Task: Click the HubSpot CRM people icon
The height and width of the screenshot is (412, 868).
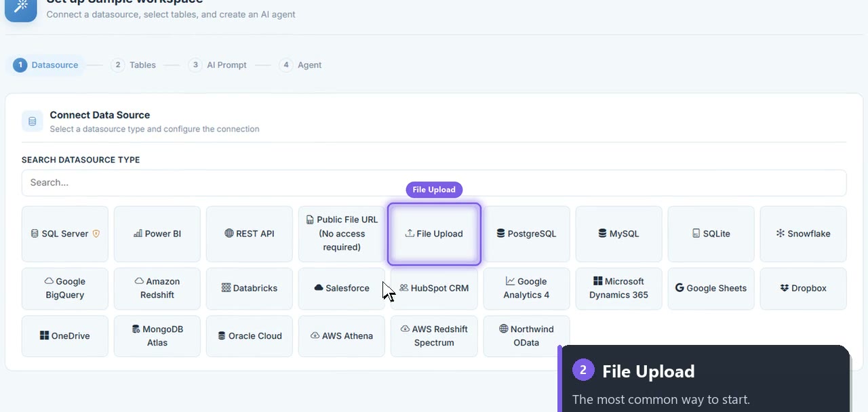Action: (x=403, y=288)
